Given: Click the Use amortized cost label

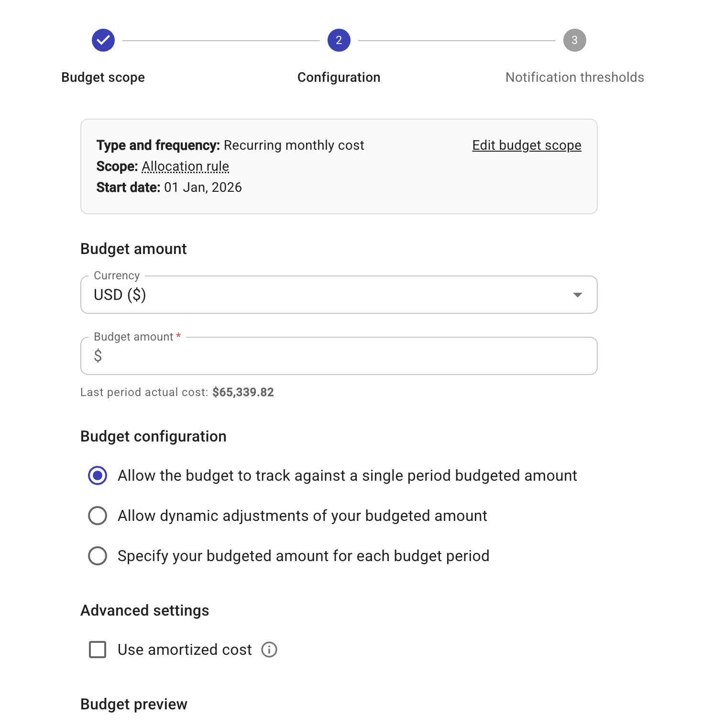Looking at the screenshot, I should pos(185,650).
